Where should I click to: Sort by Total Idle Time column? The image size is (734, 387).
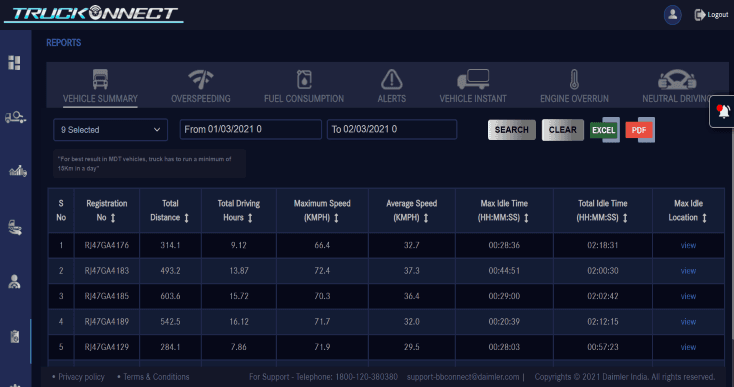pos(625,218)
